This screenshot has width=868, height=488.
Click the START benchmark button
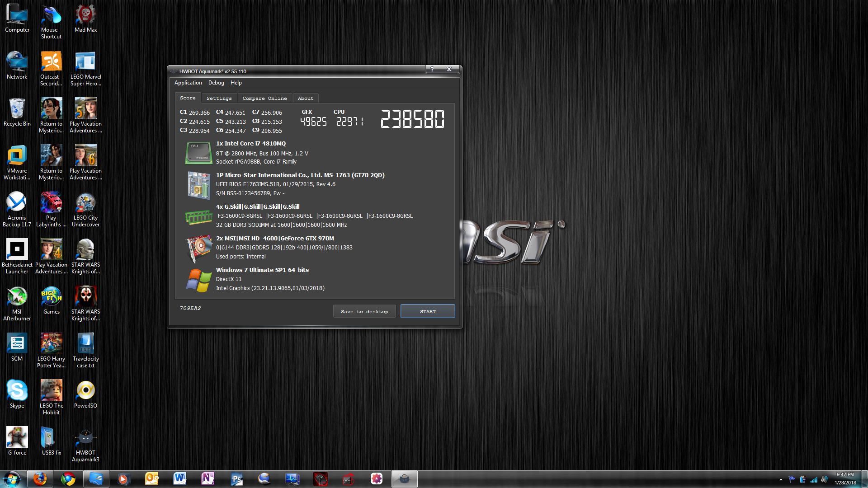click(x=428, y=311)
